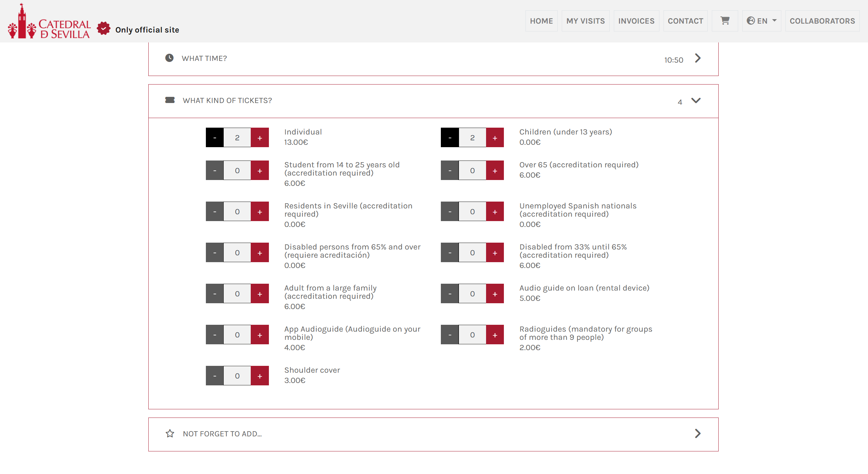Increase Individual ticket count with plus
868x474 pixels.
260,138
